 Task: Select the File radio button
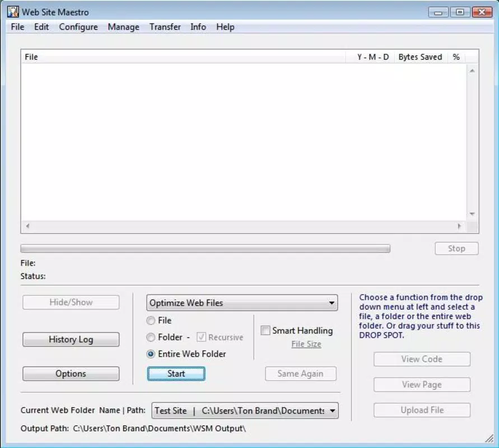[151, 320]
